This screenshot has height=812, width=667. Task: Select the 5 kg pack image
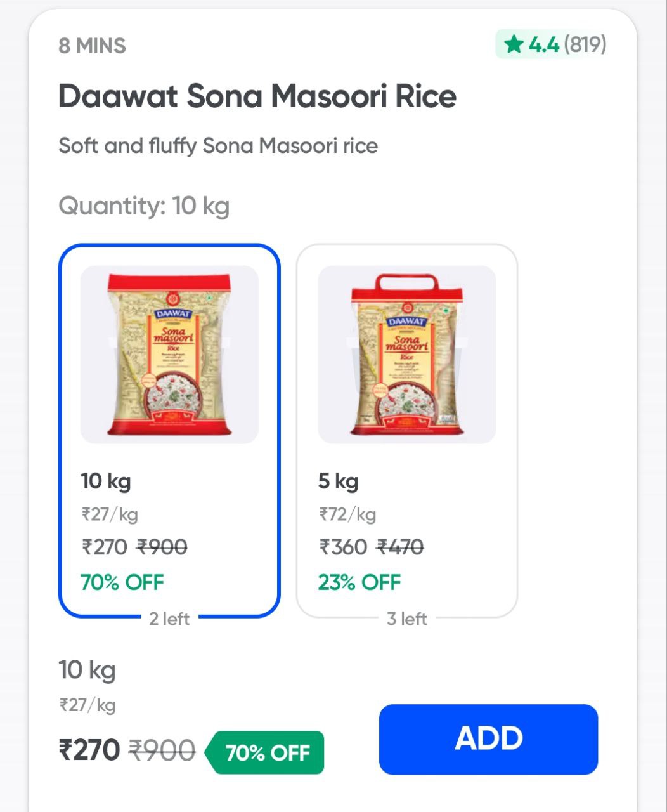tap(406, 355)
